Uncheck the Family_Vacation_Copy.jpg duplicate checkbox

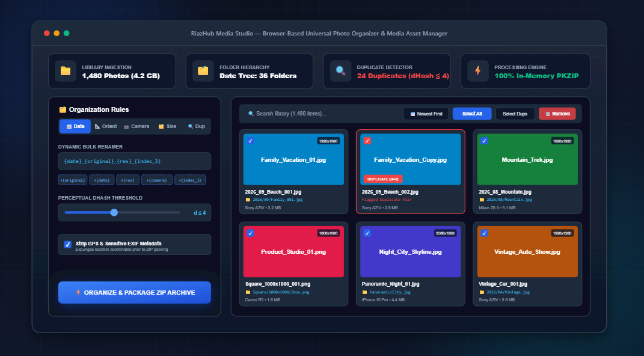[x=367, y=141]
